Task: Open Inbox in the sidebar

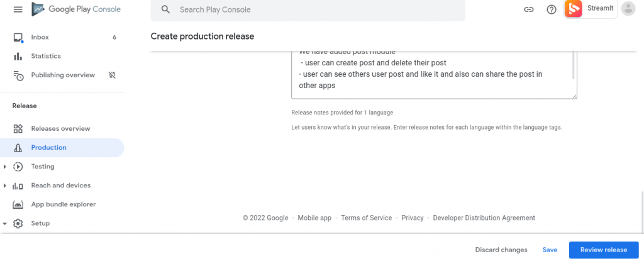Action: (40, 37)
